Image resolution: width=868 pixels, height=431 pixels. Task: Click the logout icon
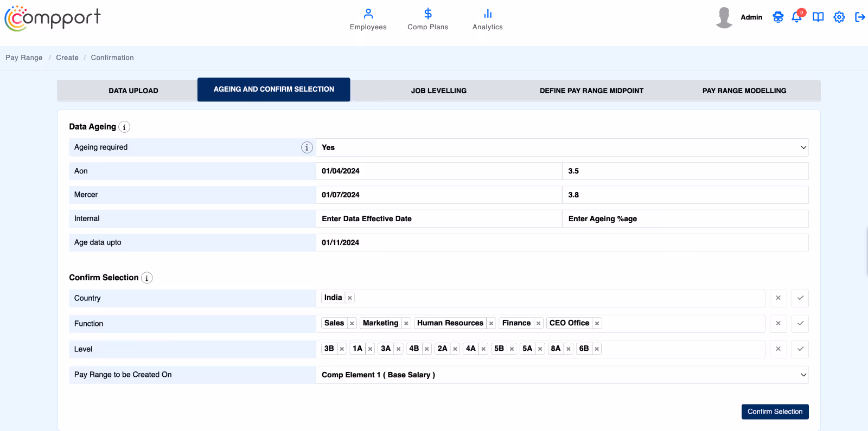tap(860, 17)
